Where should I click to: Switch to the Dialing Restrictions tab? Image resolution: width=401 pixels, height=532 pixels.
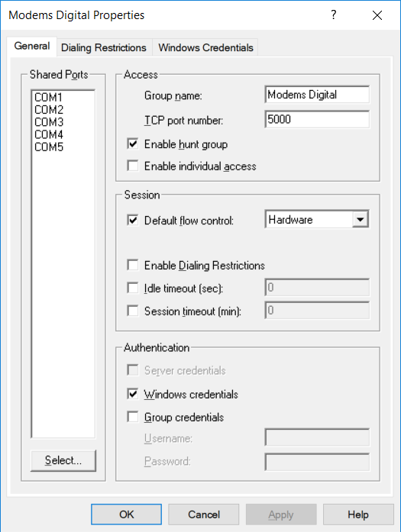(104, 47)
